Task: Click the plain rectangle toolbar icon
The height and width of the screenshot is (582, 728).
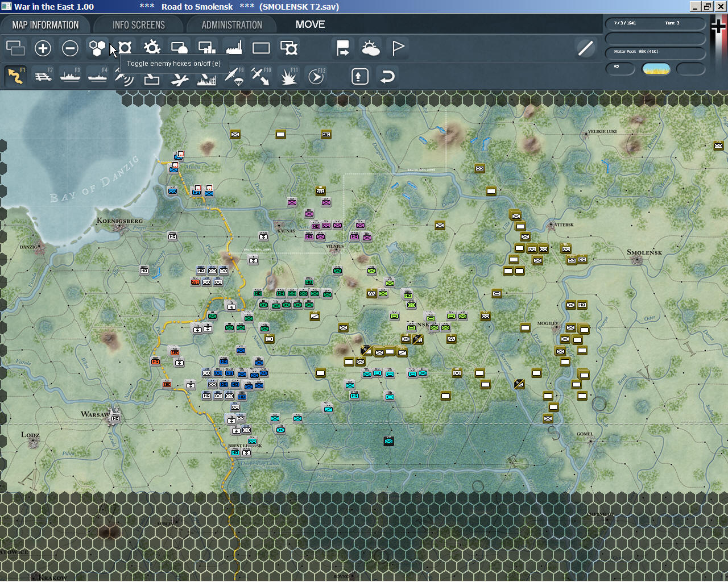Action: pos(261,48)
